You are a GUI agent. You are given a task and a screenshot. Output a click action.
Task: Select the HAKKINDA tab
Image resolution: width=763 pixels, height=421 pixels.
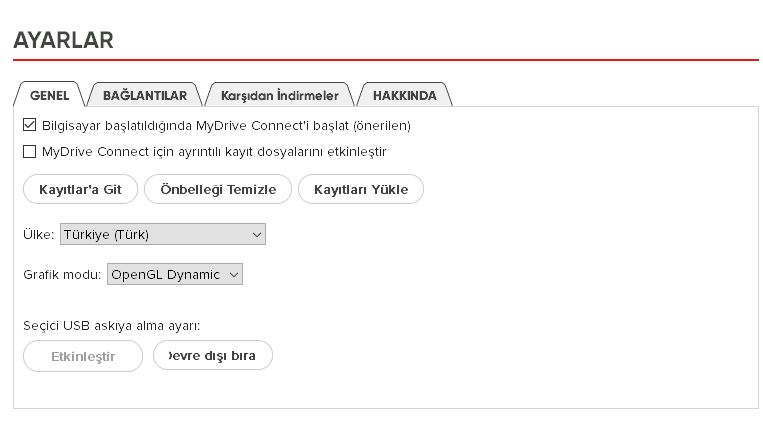coord(404,95)
